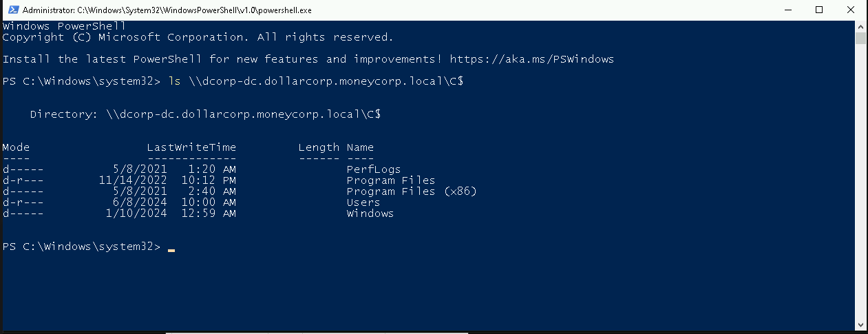Click the Name column header
Image resolution: width=868 pixels, height=334 pixels.
(360, 147)
